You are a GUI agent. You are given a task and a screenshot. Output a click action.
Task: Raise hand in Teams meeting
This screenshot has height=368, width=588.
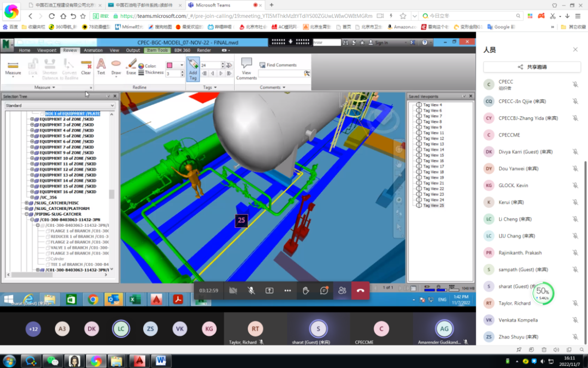click(306, 291)
